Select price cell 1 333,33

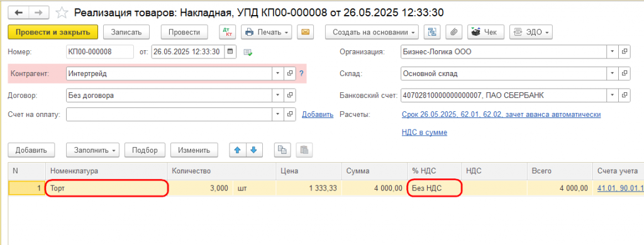coord(309,188)
